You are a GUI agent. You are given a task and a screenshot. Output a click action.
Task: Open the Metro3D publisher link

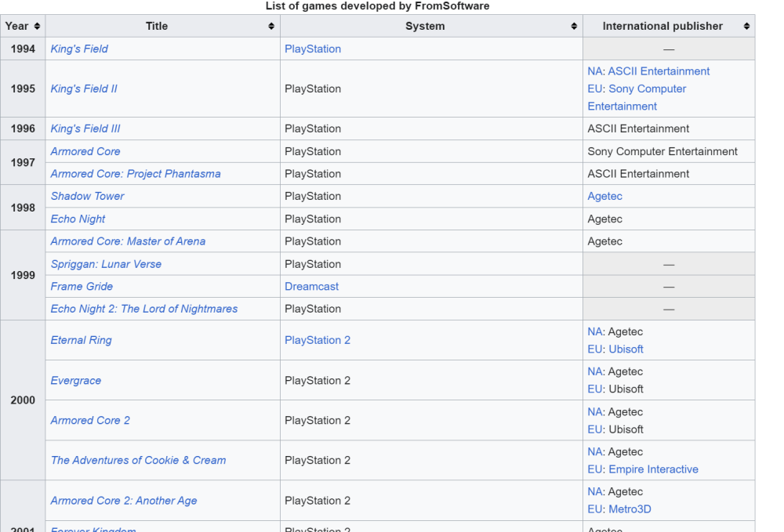point(630,509)
